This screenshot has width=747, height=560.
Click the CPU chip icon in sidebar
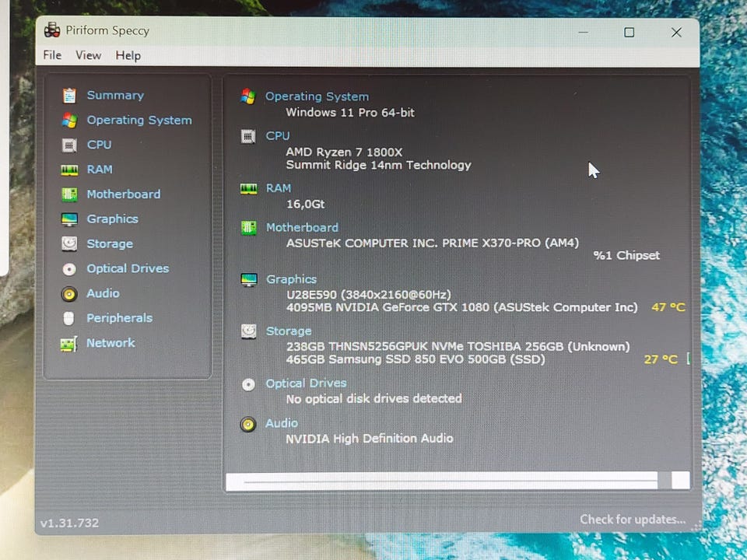pos(69,145)
